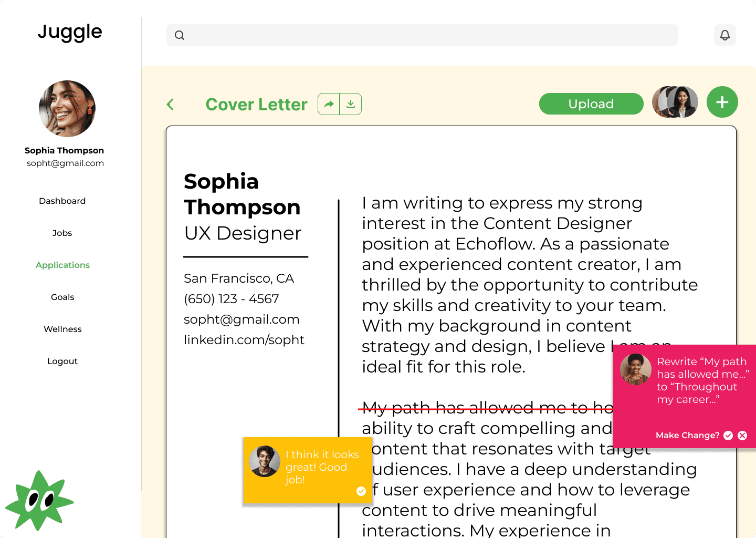
Task: View collaborator avatars next to Upload
Action: (675, 102)
